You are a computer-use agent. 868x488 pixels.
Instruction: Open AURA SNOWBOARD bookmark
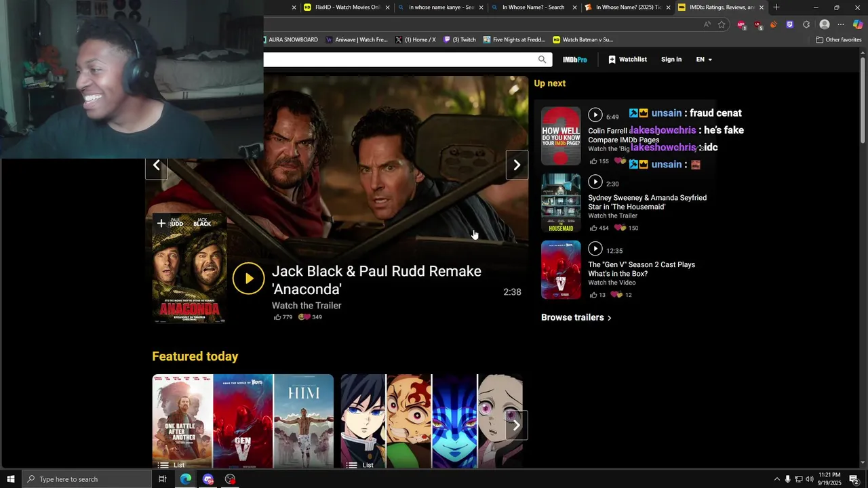coord(292,39)
